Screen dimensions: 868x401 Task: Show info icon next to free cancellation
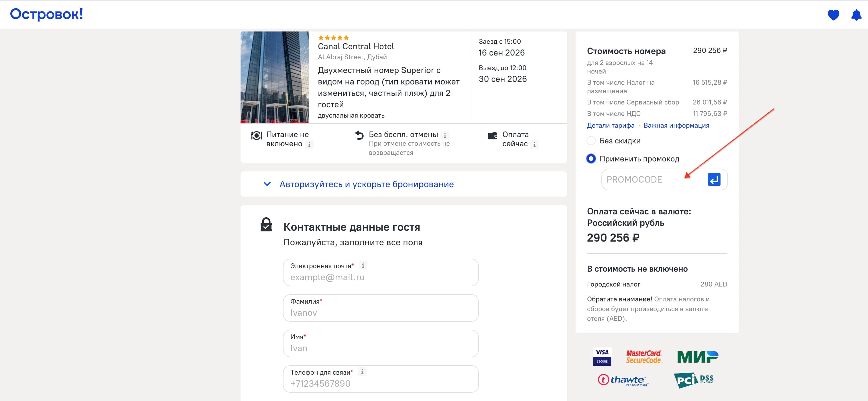445,135
